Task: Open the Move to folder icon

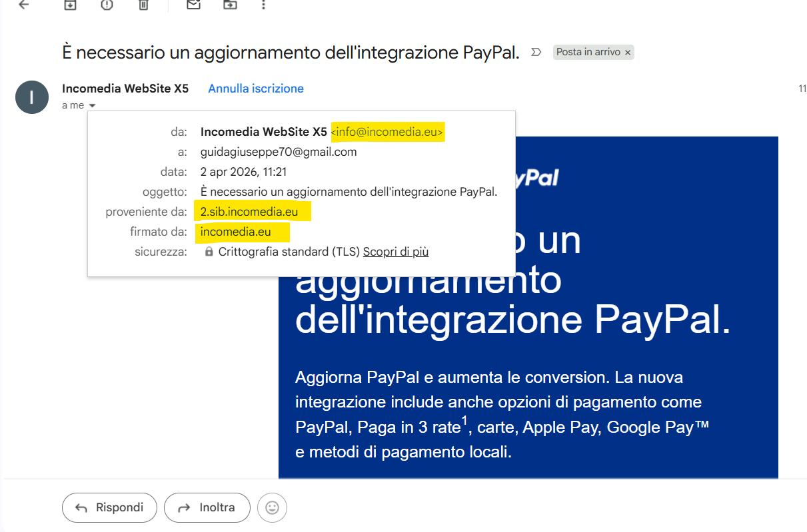Action: pyautogui.click(x=230, y=5)
